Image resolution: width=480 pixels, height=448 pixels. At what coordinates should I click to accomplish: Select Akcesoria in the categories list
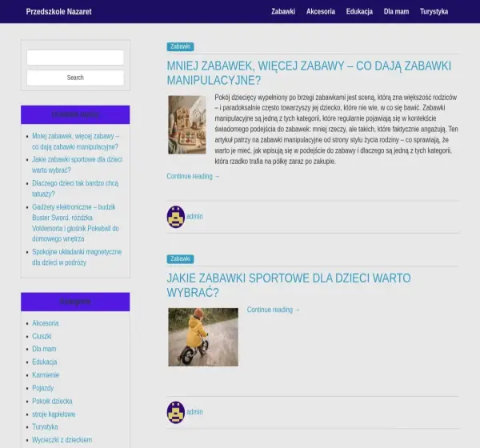pos(46,323)
